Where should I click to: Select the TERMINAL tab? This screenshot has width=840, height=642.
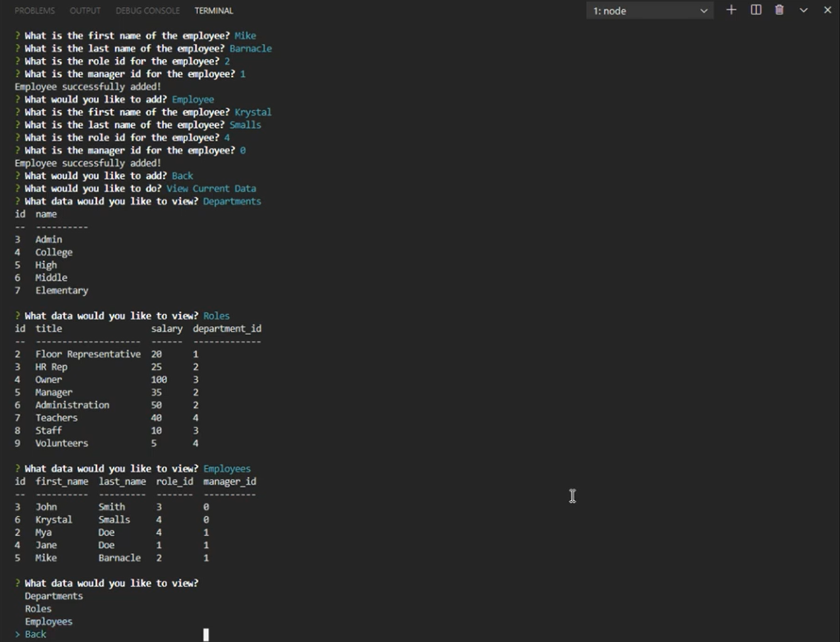tap(213, 11)
